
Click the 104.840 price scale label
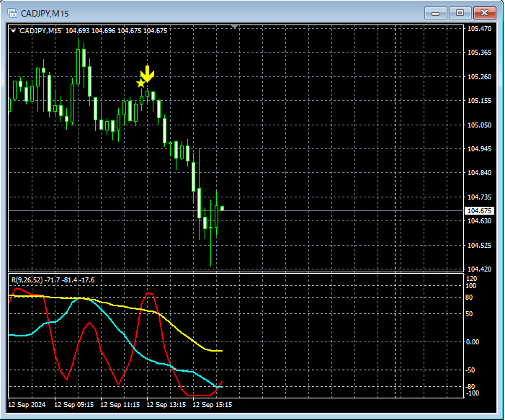[479, 173]
